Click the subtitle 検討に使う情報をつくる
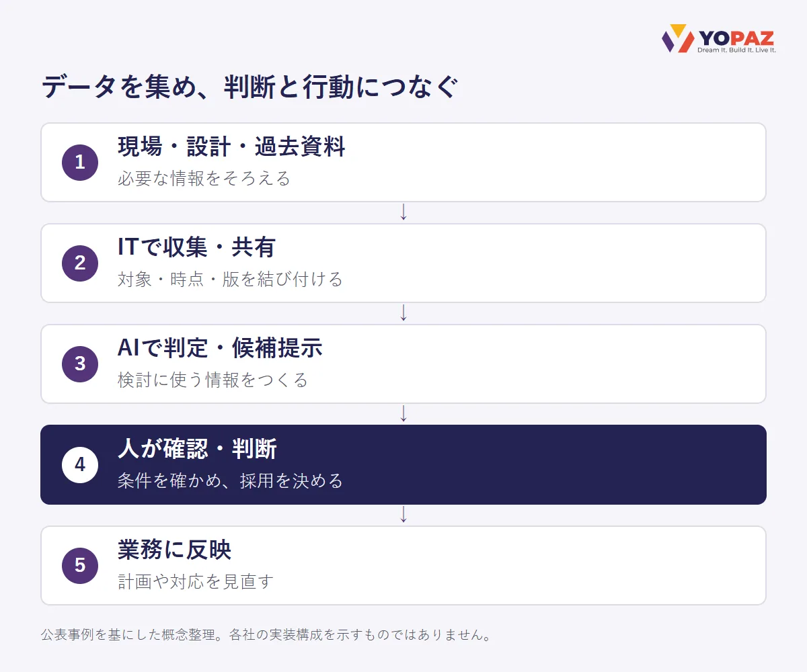Image resolution: width=807 pixels, height=672 pixels. [x=213, y=380]
